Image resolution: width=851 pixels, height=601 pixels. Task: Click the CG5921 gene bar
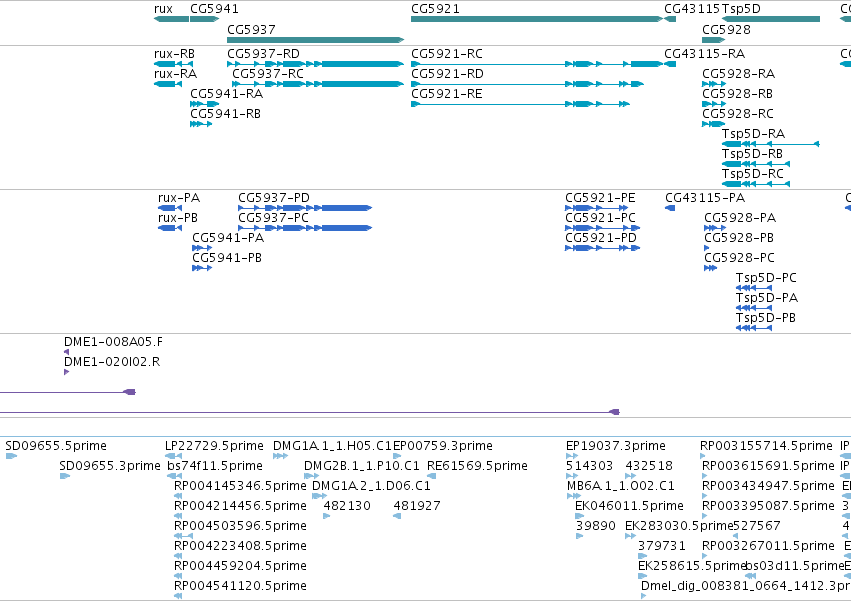(x=537, y=19)
